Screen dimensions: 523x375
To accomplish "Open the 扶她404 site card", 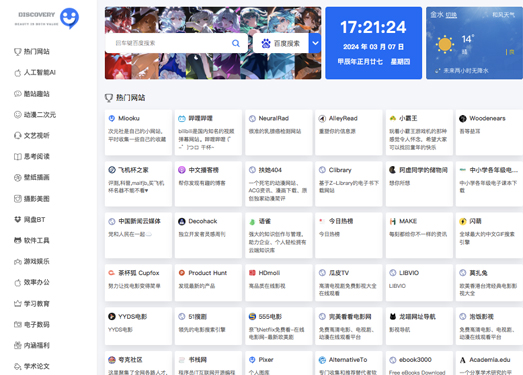I will tap(279, 184).
